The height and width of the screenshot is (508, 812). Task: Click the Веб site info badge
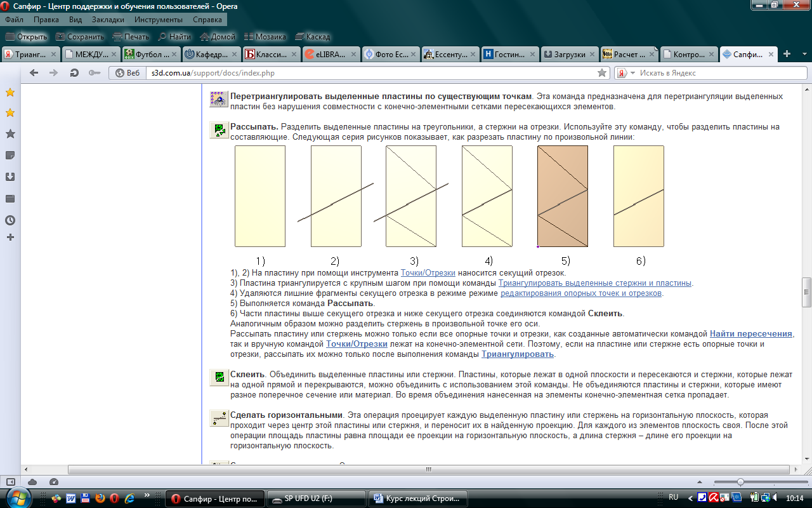pos(128,73)
